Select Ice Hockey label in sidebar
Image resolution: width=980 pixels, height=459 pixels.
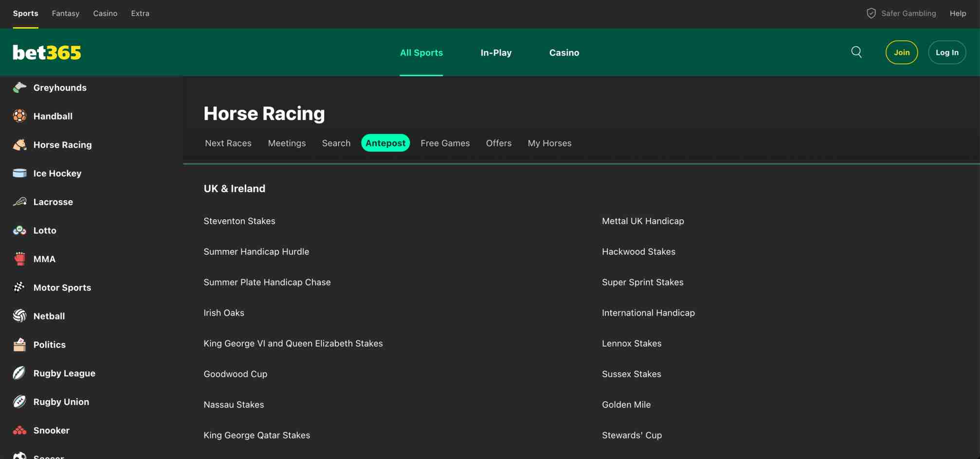(x=57, y=173)
